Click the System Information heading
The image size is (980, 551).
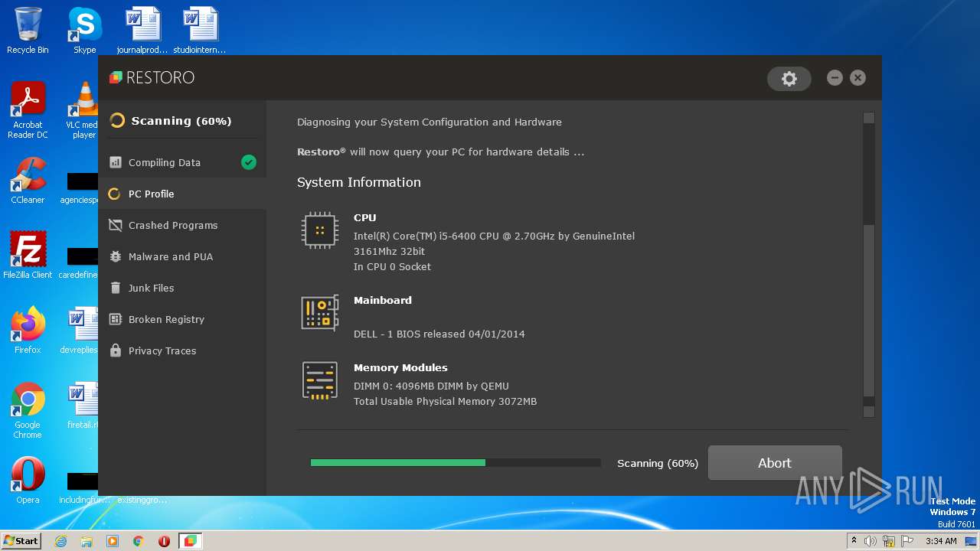pyautogui.click(x=359, y=182)
